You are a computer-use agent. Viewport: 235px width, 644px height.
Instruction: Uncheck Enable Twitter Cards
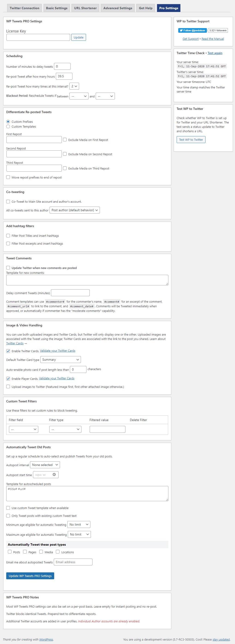pyautogui.click(x=8, y=351)
